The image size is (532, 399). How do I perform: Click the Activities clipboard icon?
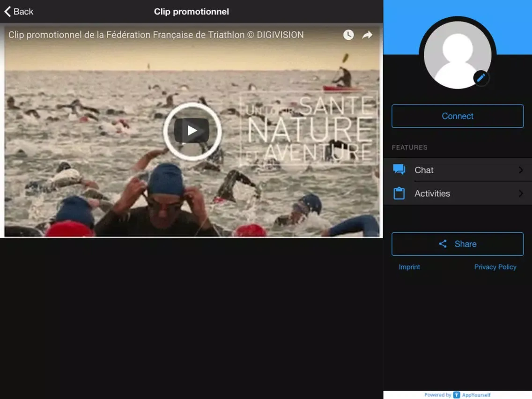399,193
